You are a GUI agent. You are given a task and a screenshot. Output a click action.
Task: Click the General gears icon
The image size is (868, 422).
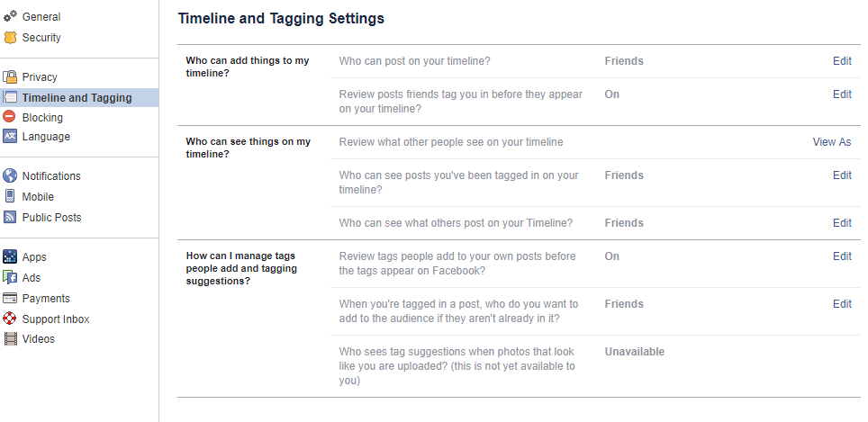[x=10, y=16]
